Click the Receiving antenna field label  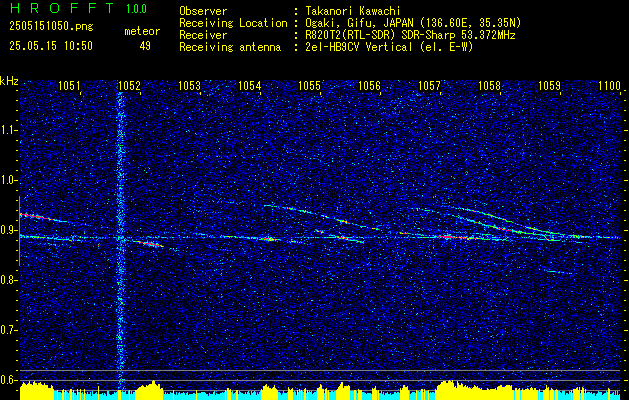(230, 47)
